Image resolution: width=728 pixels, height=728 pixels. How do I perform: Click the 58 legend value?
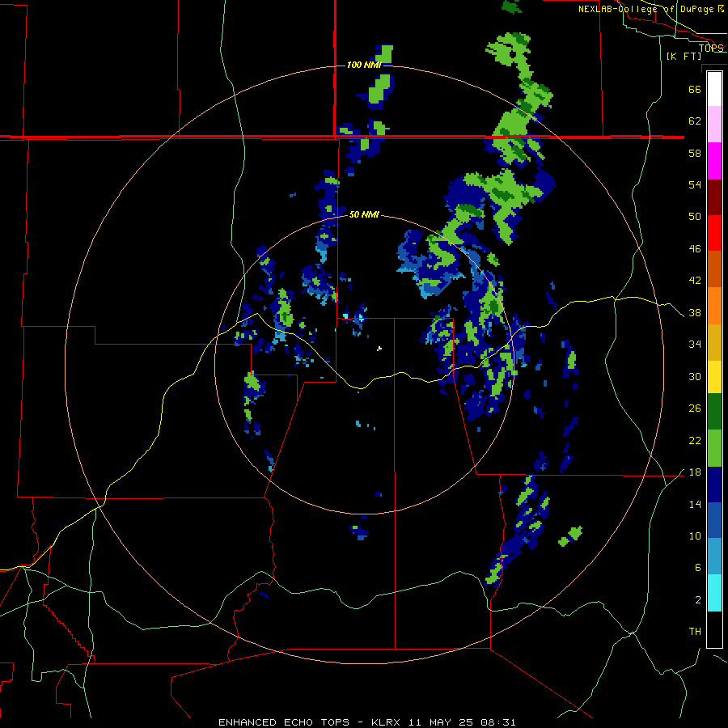(695, 153)
